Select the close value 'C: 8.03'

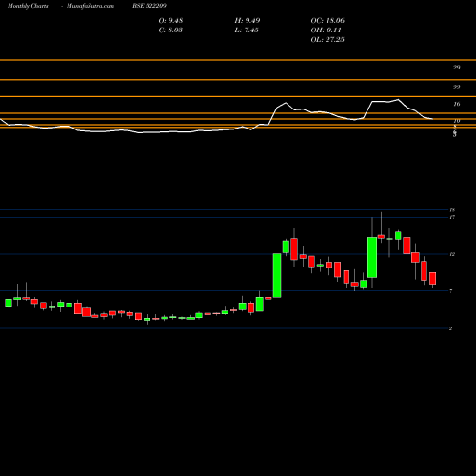tap(170, 30)
